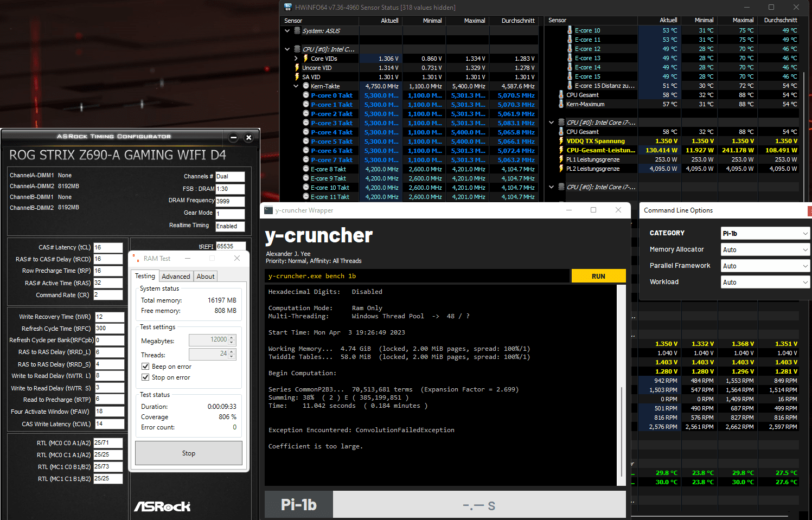Image resolution: width=812 pixels, height=520 pixels.
Task: Click the tREFI value field
Action: tap(230, 246)
